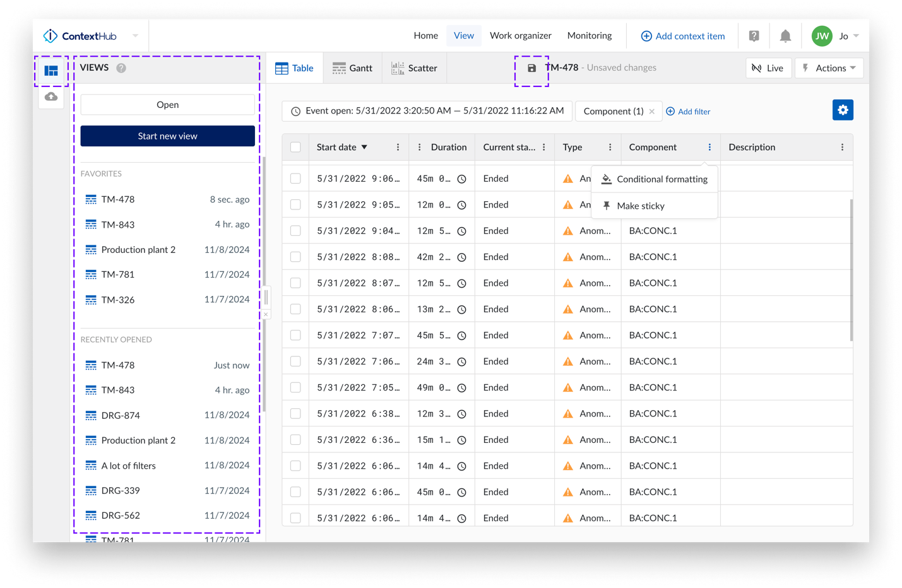Click the help icon next to VIEWS
The height and width of the screenshot is (588, 902).
pos(121,68)
